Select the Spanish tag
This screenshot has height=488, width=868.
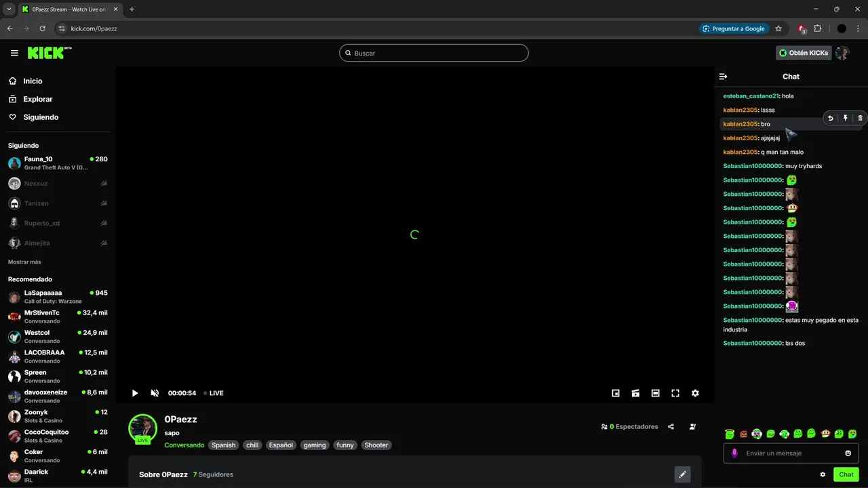223,445
